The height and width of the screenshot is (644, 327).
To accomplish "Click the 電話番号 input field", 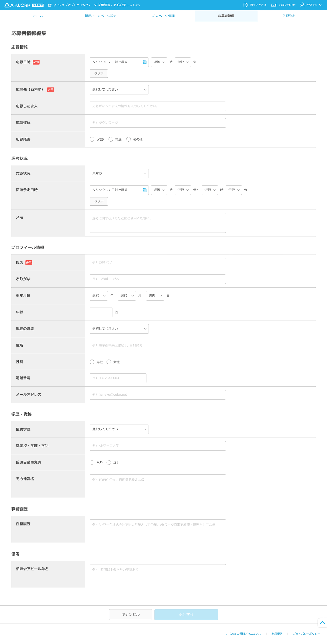I will (x=118, y=378).
